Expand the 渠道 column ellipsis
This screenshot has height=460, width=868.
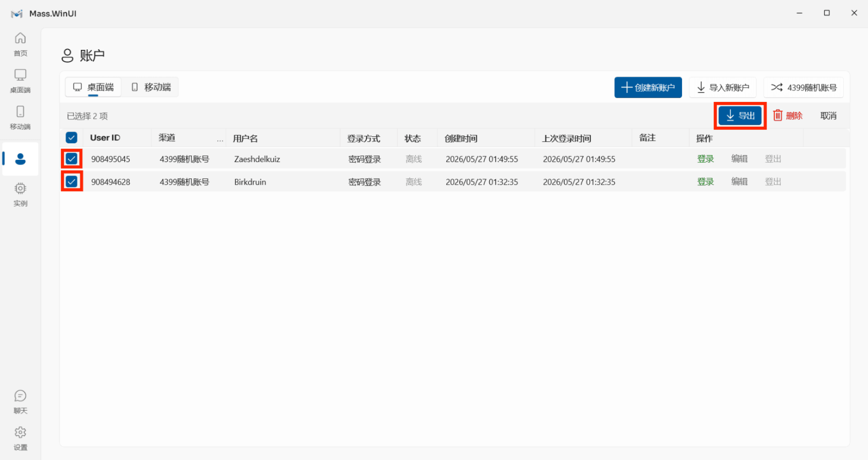tap(220, 139)
